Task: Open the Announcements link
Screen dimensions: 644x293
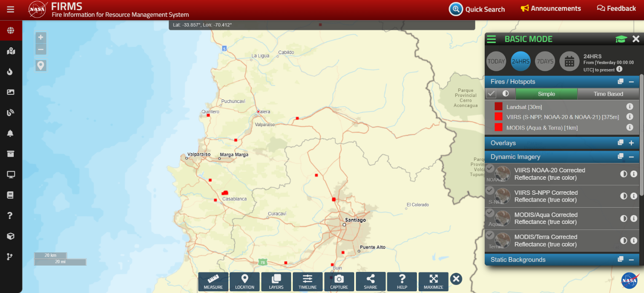Action: coord(551,9)
